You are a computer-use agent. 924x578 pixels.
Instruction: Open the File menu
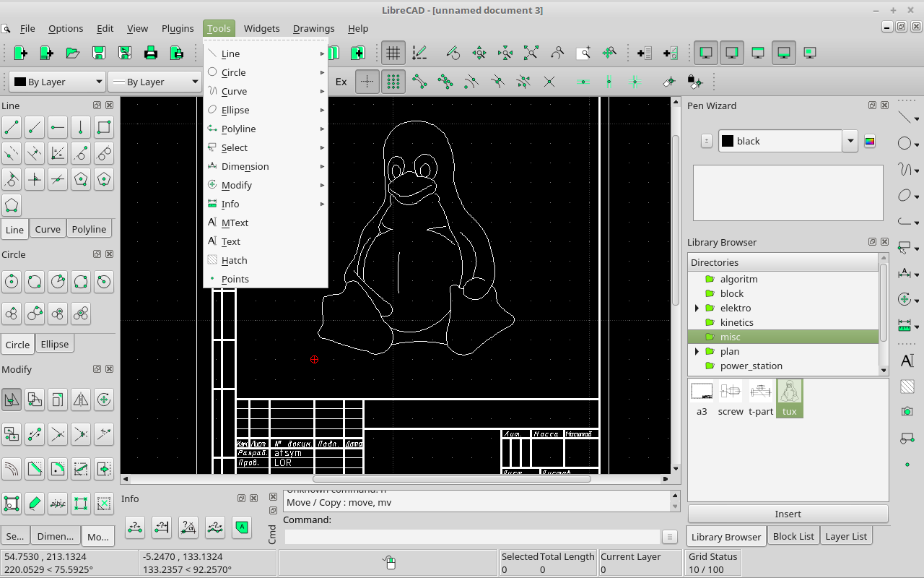(27, 28)
